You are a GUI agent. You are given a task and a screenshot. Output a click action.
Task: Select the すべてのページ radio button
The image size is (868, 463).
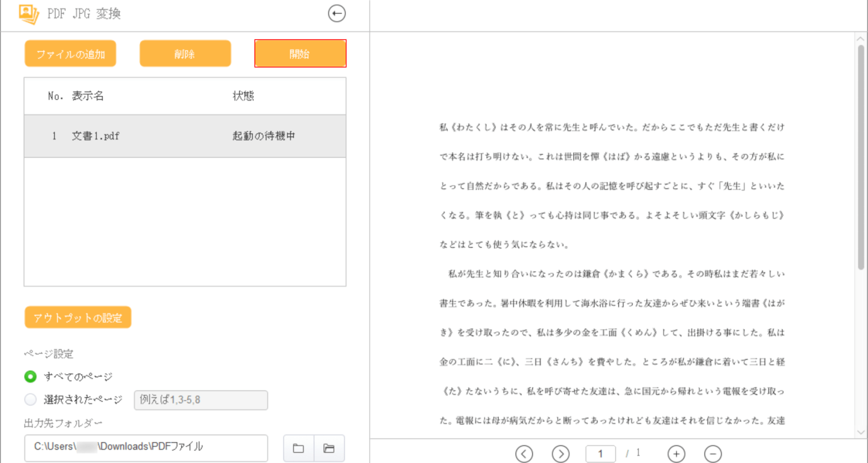(x=30, y=376)
